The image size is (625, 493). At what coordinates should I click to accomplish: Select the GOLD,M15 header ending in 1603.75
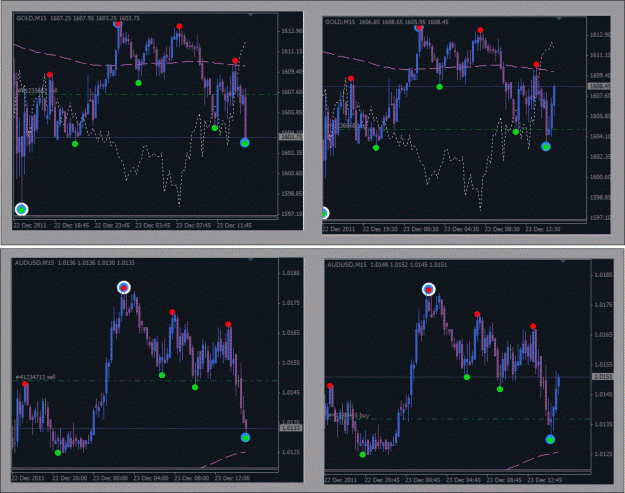(x=78, y=18)
